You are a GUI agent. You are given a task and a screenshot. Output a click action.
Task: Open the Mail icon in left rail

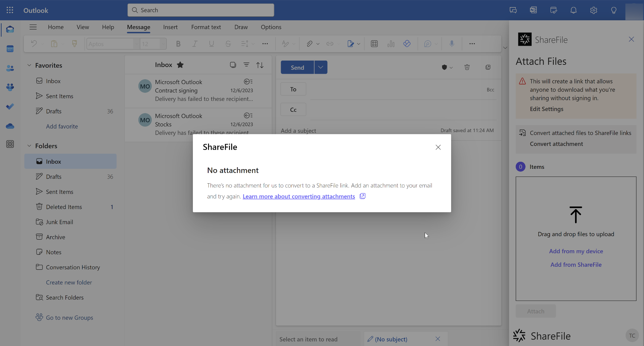click(x=10, y=29)
